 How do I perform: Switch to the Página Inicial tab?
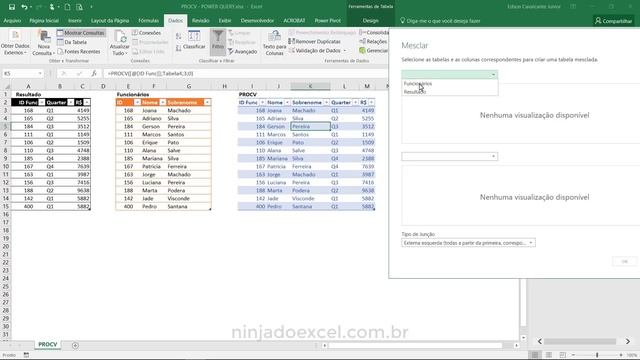(x=44, y=20)
